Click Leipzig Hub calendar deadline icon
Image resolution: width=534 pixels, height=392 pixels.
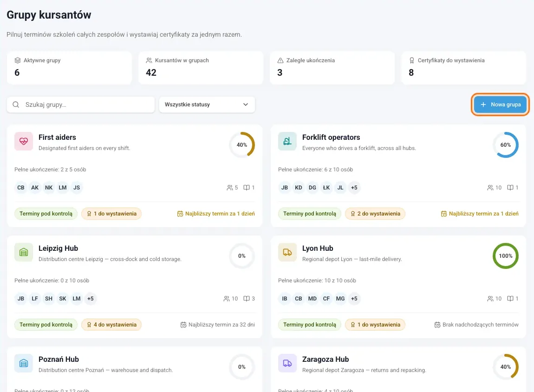(x=183, y=325)
